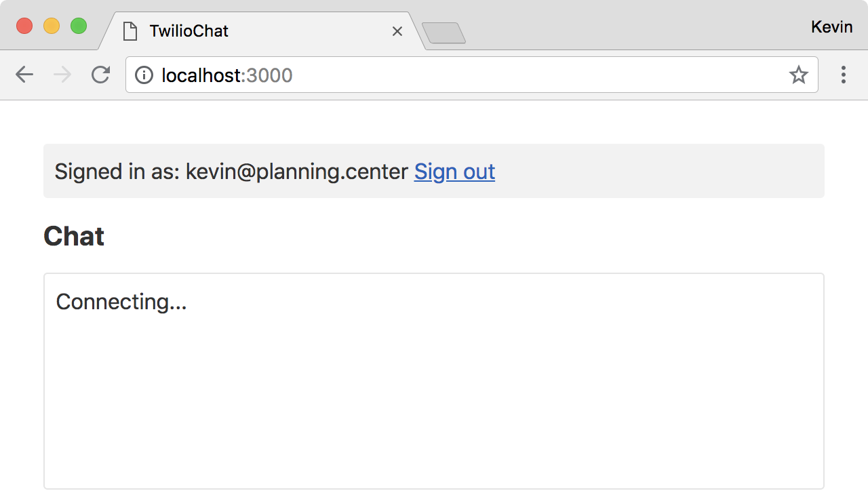Click the page icon on the TwilioChat tab
This screenshot has width=868, height=491.
[x=130, y=31]
